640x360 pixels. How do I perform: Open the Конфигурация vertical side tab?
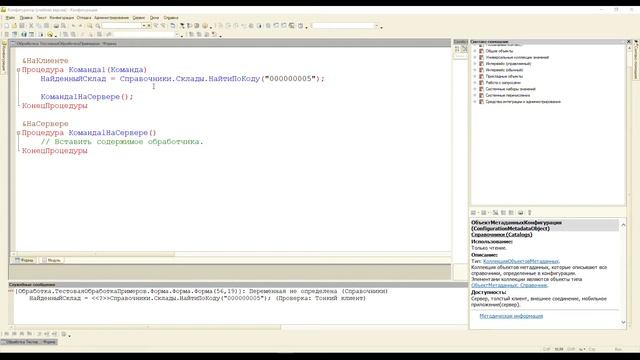(4, 57)
